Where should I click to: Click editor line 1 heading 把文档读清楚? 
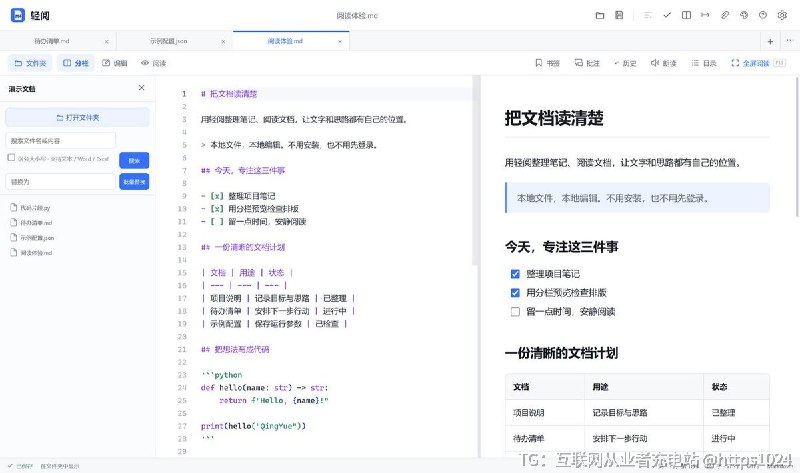[229, 94]
